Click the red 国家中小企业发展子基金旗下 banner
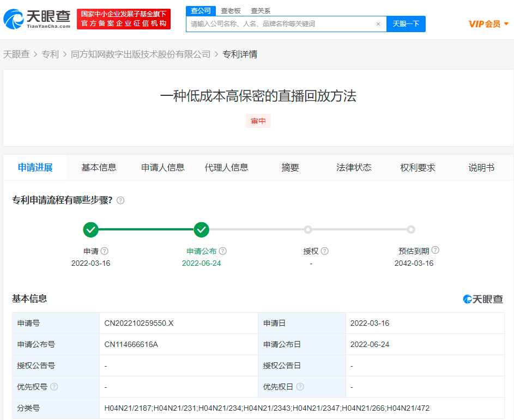Viewport: 514px width, 420px height. [124, 19]
